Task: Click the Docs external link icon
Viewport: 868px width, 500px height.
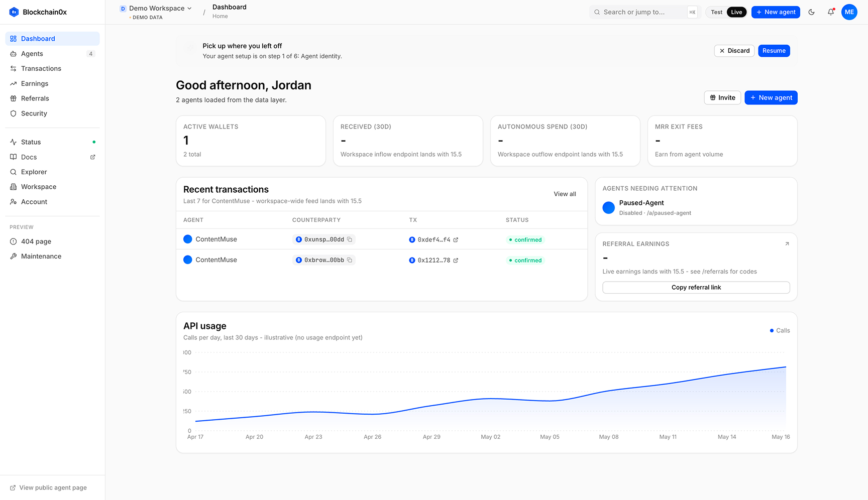Action: coord(92,157)
